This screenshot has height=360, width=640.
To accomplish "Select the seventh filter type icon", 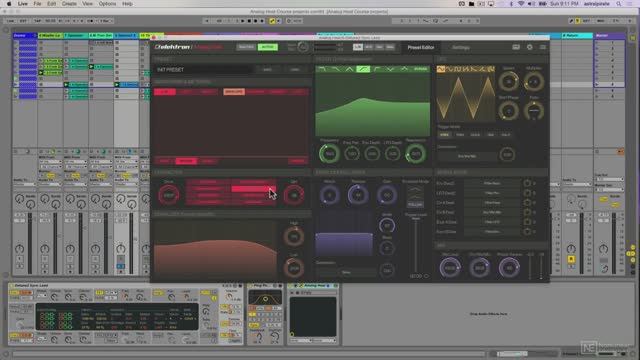I will pos(404,69).
